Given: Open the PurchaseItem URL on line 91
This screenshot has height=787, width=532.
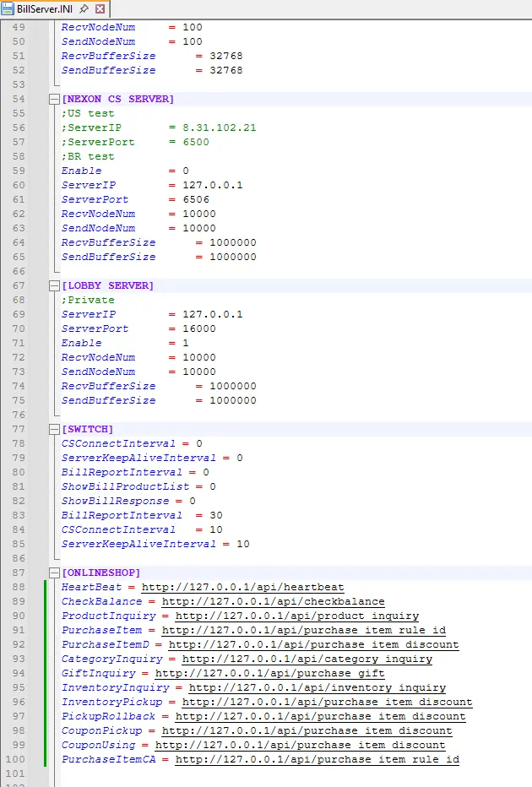Looking at the screenshot, I should pyautogui.click(x=304, y=630).
